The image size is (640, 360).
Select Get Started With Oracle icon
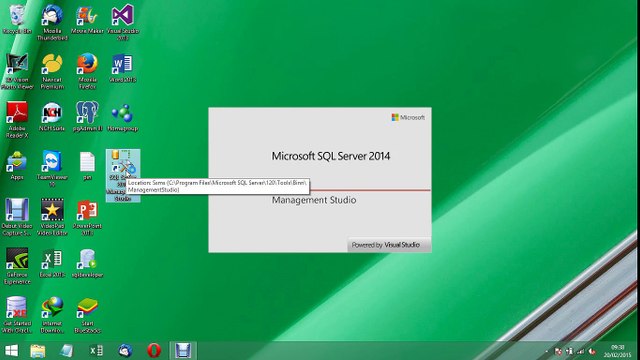17,315
